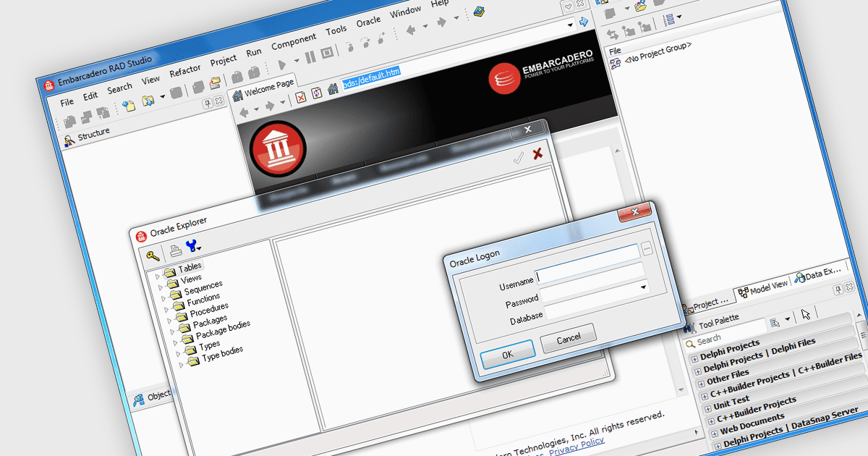Click the Pause button in the RAD Studio run toolbar
Image resolution: width=868 pixels, height=456 pixels.
pos(310,56)
